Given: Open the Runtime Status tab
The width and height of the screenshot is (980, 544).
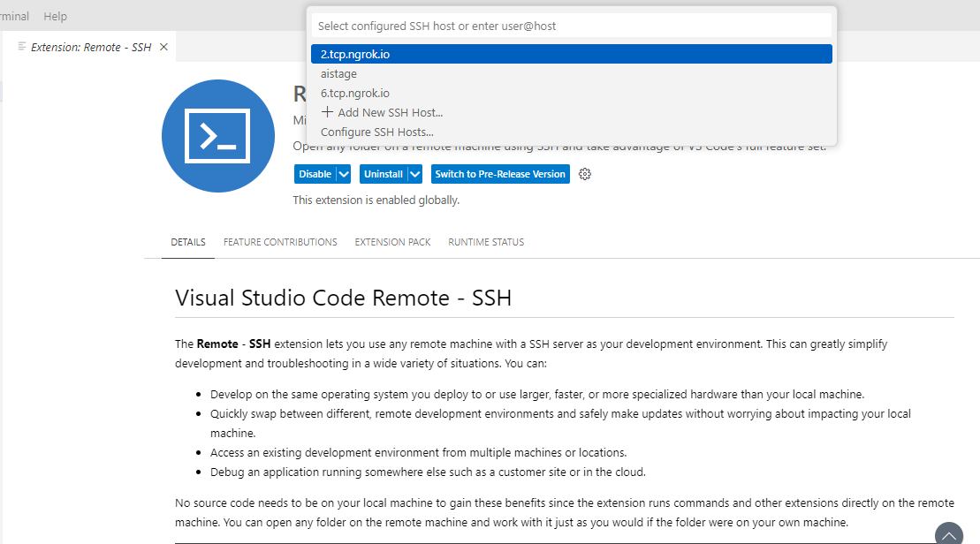Looking at the screenshot, I should pos(486,242).
